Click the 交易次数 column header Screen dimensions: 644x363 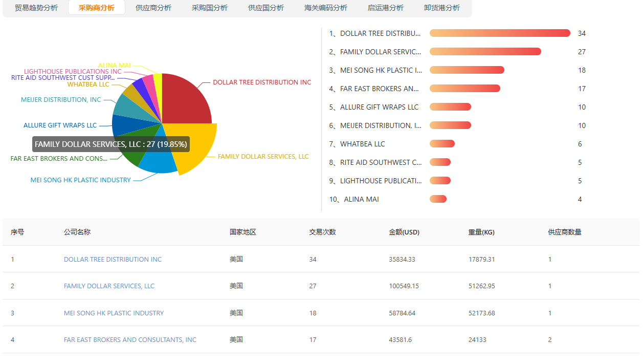click(x=323, y=232)
